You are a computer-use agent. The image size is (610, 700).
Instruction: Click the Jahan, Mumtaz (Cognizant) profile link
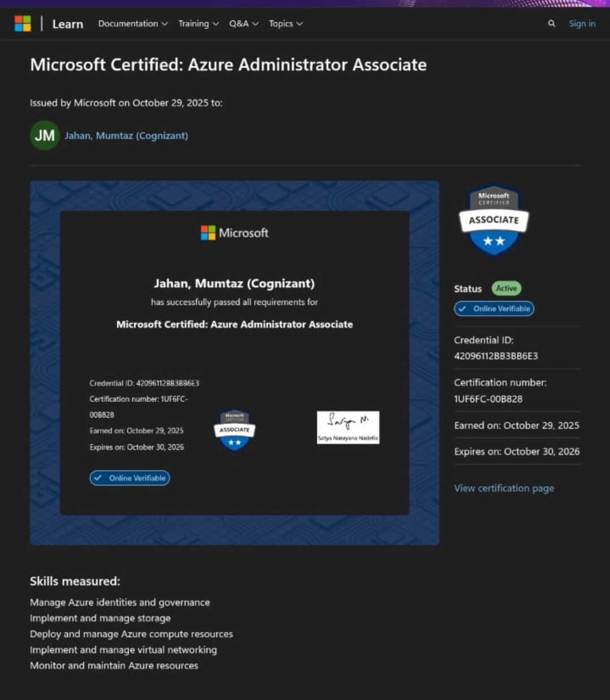(126, 135)
